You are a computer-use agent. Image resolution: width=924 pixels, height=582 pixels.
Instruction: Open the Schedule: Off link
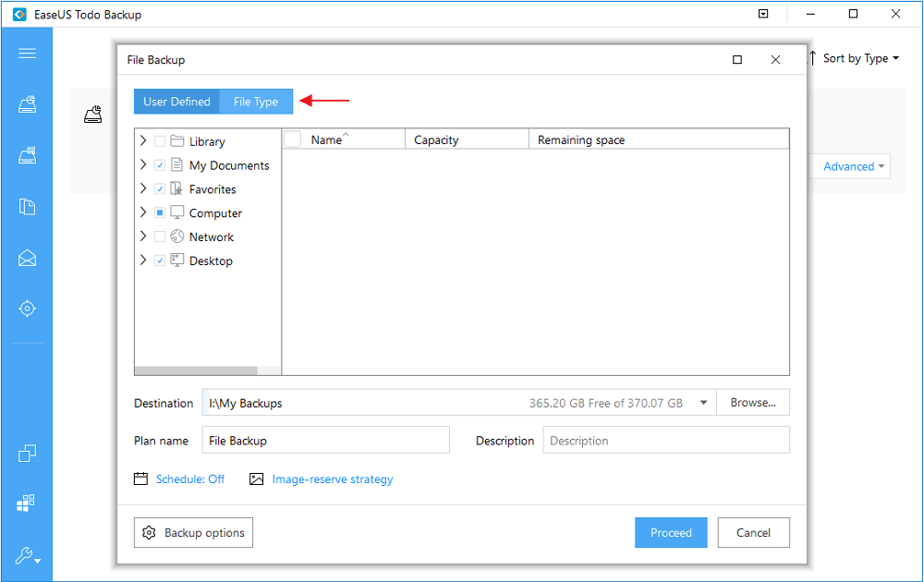click(189, 479)
